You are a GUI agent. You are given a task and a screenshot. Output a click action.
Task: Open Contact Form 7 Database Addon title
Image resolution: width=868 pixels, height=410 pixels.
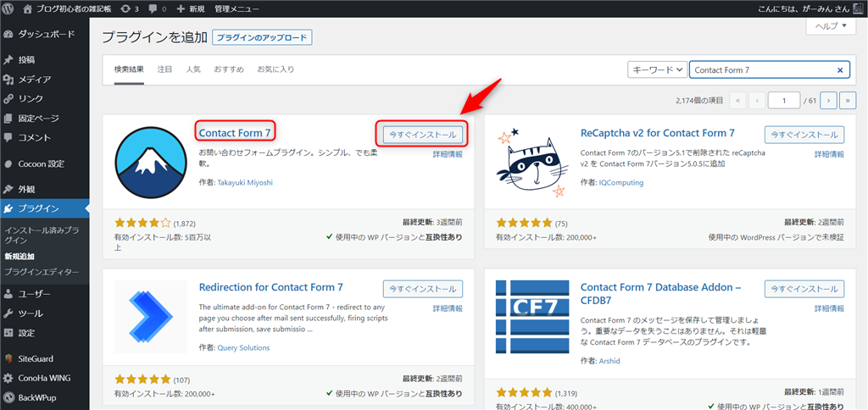(x=661, y=293)
